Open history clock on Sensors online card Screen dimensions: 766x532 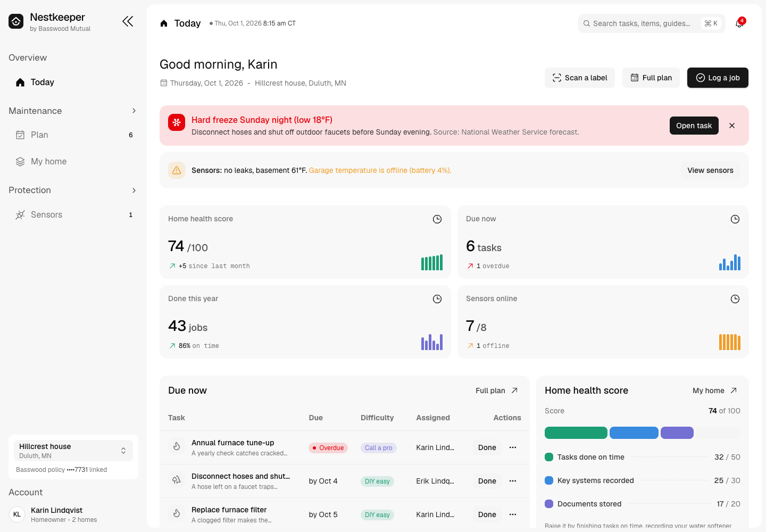(735, 299)
